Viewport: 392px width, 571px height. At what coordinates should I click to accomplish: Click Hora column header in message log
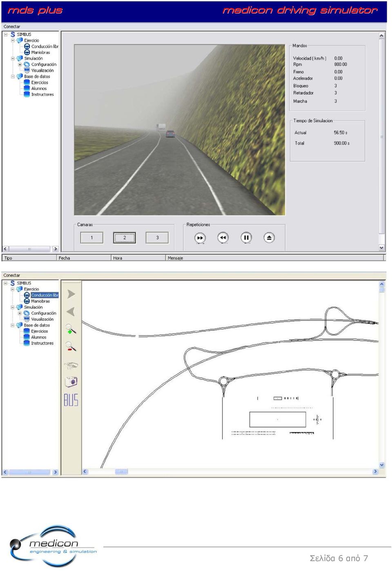coord(138,258)
